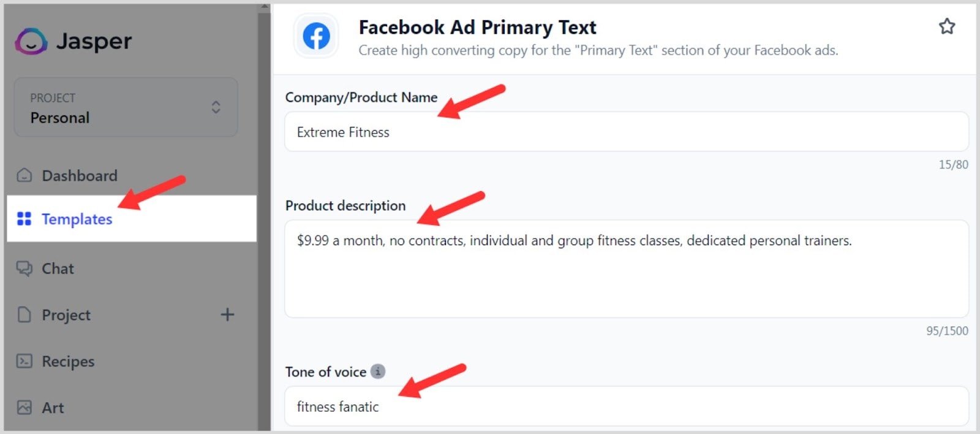980x434 pixels.
Task: Open the Chat menu item
Action: coord(58,268)
